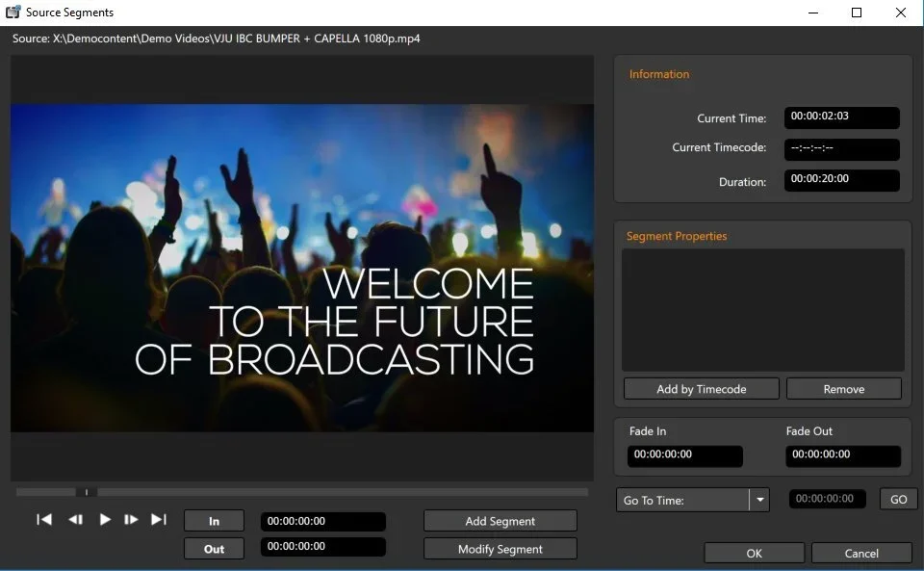The height and width of the screenshot is (571, 924).
Task: Click the Duration value field
Action: [x=841, y=180]
